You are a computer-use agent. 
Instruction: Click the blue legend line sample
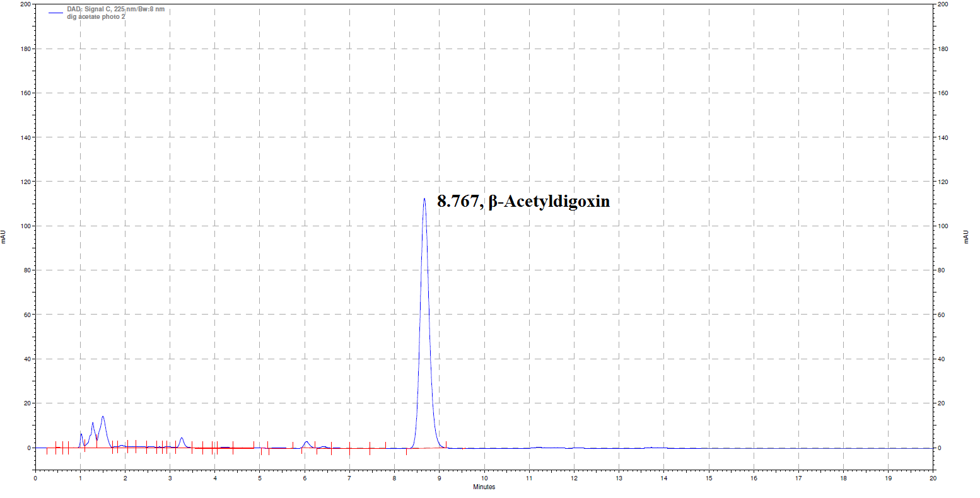pyautogui.click(x=55, y=10)
